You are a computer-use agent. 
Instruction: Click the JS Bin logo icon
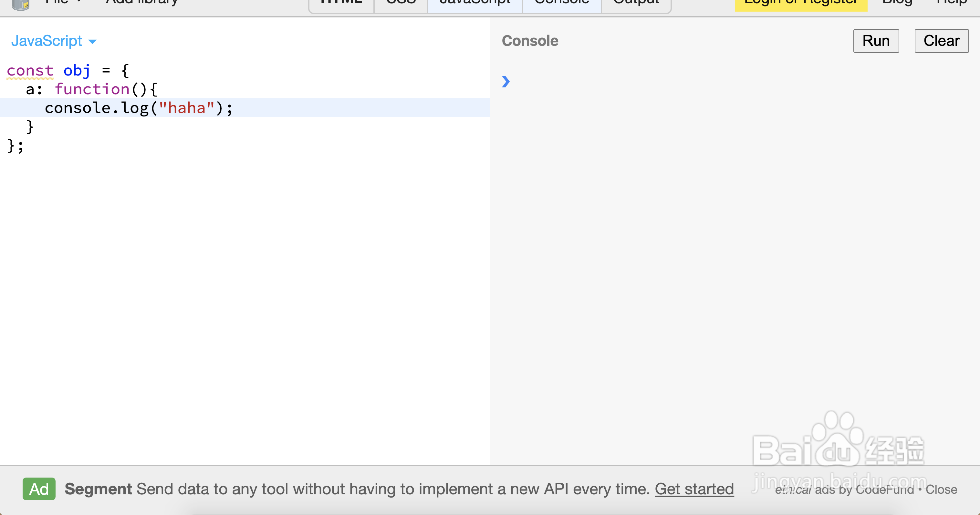[21, 5]
